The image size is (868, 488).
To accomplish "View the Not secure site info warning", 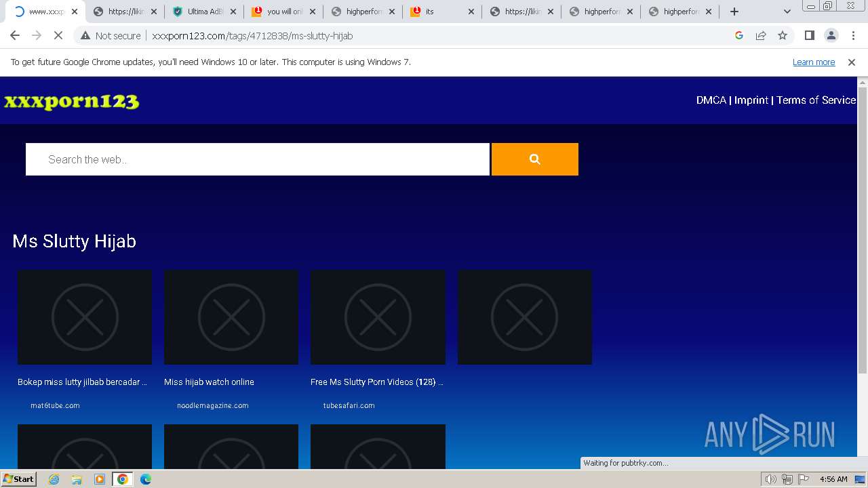I will tap(111, 35).
